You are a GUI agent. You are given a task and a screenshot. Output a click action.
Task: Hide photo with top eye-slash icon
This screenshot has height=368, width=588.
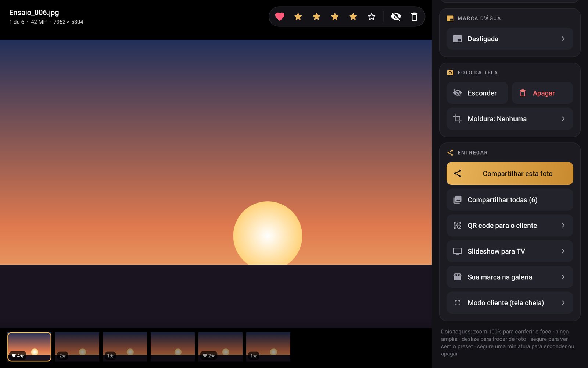pyautogui.click(x=396, y=17)
